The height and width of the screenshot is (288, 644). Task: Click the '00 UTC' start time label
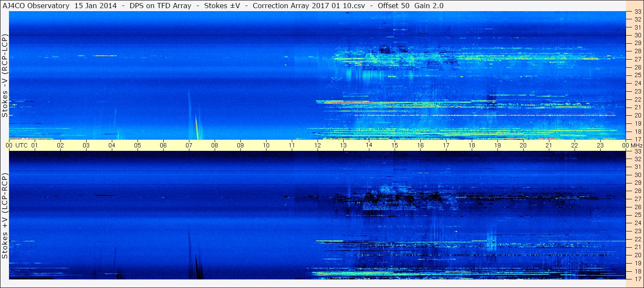(x=16, y=145)
